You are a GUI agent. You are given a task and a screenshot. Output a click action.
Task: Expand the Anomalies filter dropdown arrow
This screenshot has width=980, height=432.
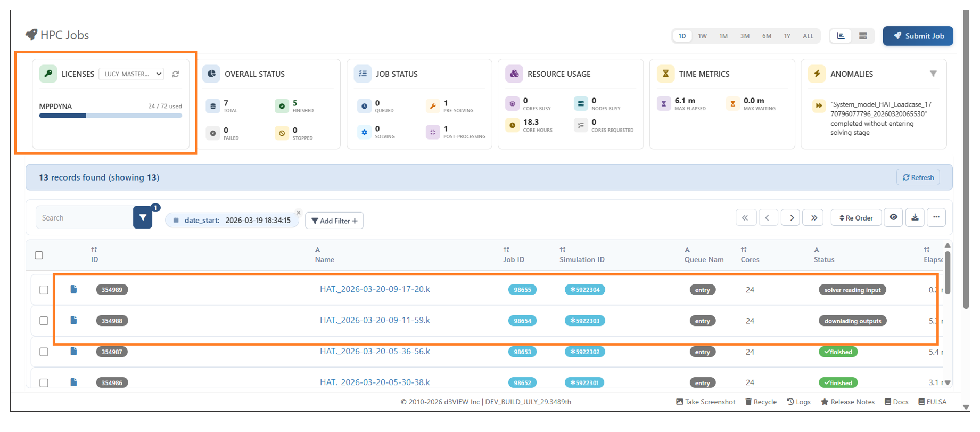click(x=933, y=74)
